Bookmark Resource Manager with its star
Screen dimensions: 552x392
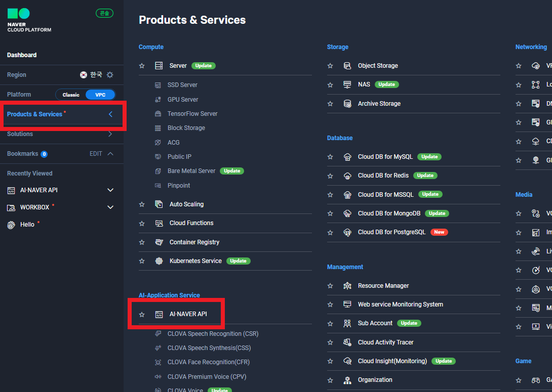click(x=330, y=286)
